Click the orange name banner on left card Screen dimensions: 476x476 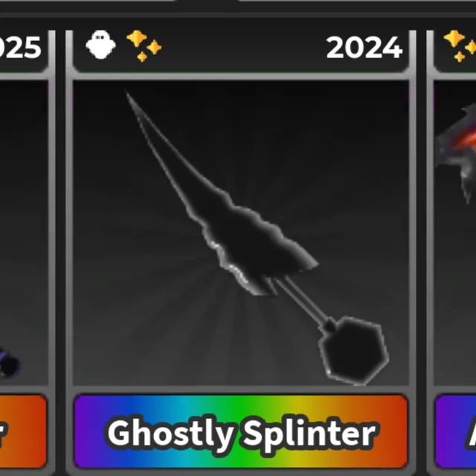coord(23,431)
